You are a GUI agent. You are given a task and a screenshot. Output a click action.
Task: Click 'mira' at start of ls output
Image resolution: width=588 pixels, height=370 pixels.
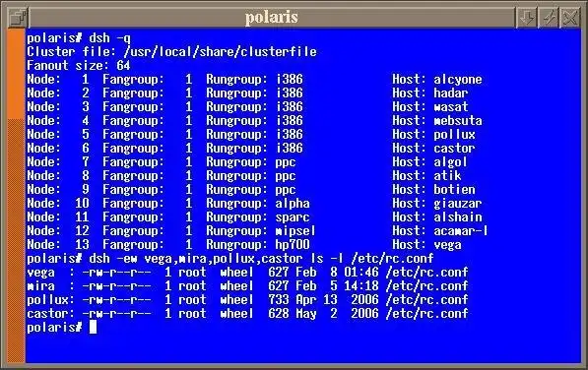point(41,286)
